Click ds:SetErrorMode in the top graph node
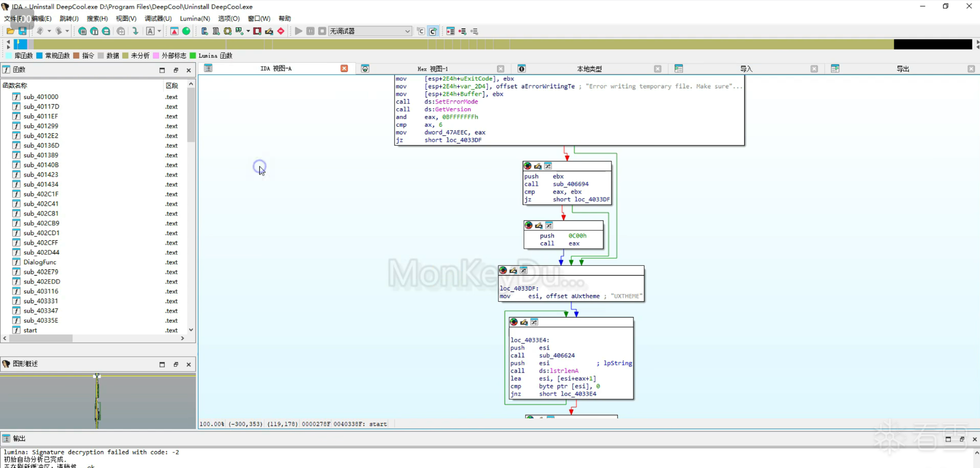Screen dimensions: 980x468 [451, 102]
